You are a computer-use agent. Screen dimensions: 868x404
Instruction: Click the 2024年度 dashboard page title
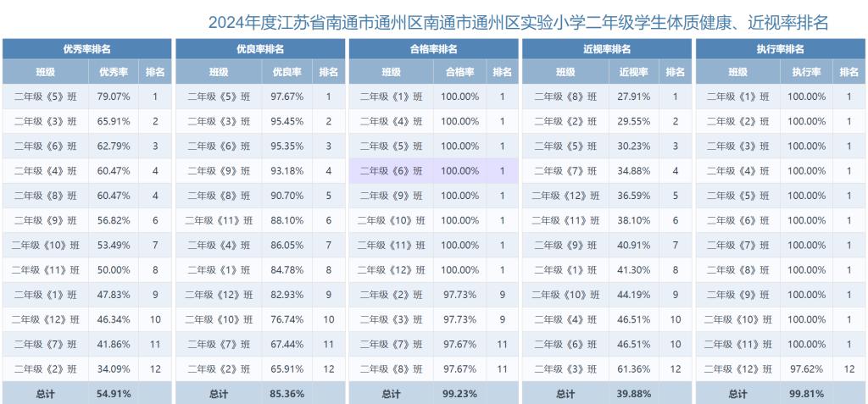pos(518,23)
